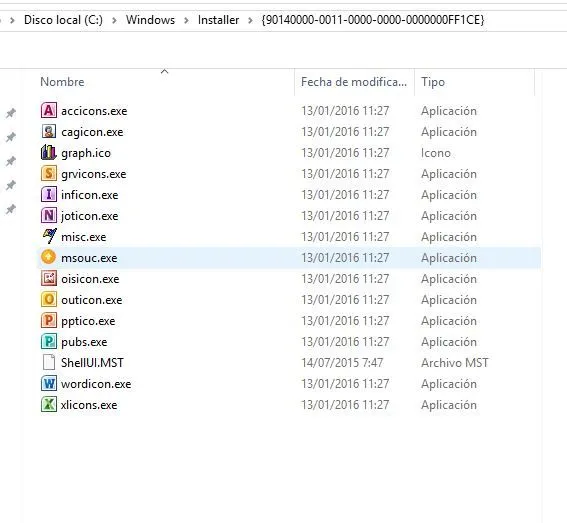Select the outicon.exe file name
Viewport: 567px width, 523px height.
point(91,299)
